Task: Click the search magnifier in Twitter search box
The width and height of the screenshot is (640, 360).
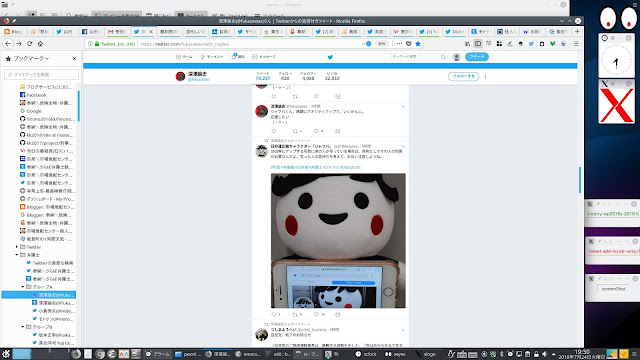Action: point(443,57)
